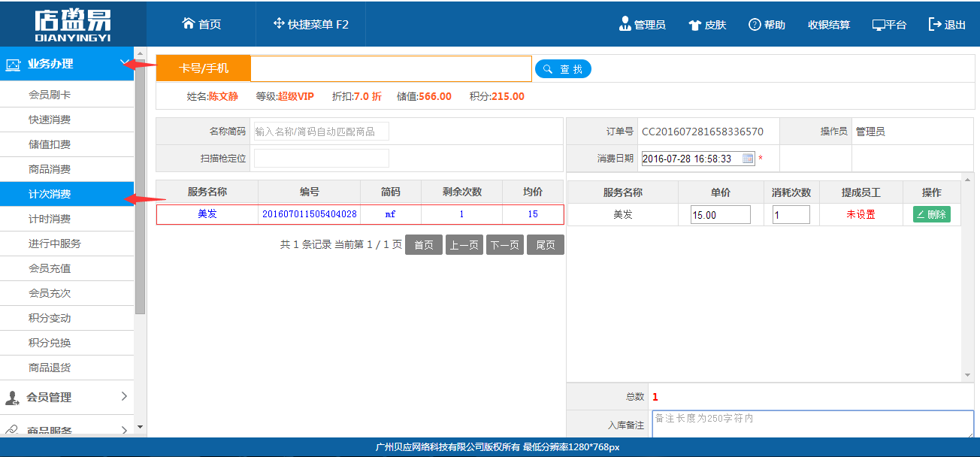Focus the 卡号/手机 input field
980x457 pixels.
pos(391,68)
